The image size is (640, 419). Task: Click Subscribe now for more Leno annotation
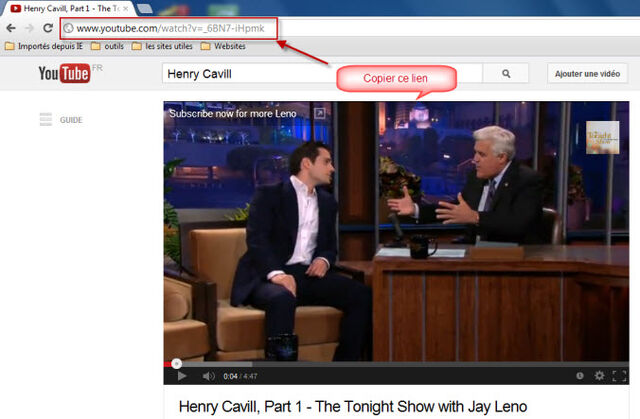pos(233,113)
